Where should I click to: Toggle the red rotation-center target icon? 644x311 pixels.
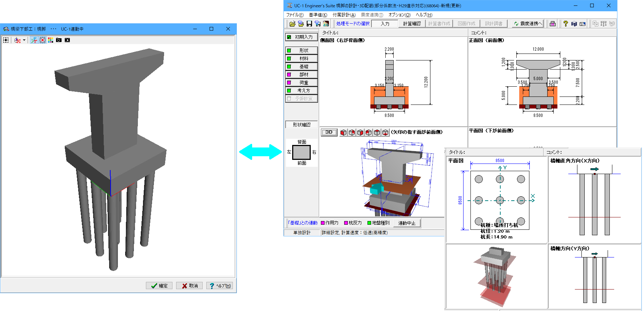(43, 40)
